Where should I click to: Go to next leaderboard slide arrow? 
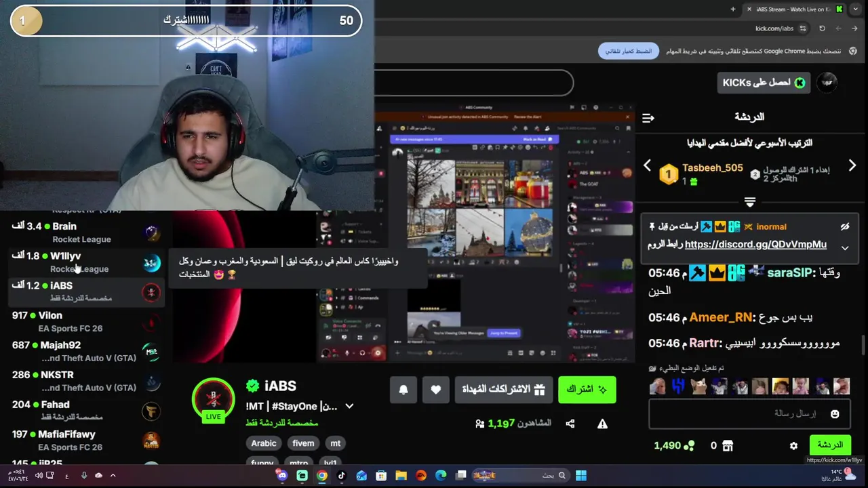coord(852,165)
